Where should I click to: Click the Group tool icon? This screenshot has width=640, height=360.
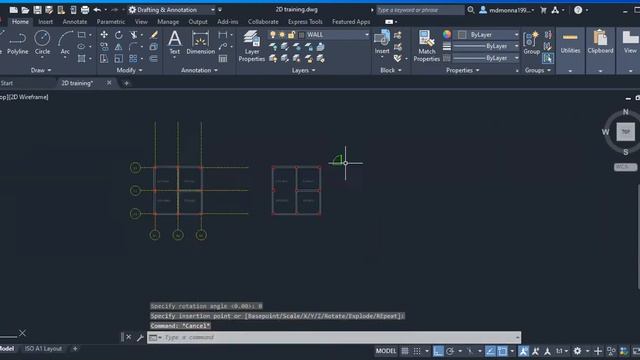click(x=531, y=42)
